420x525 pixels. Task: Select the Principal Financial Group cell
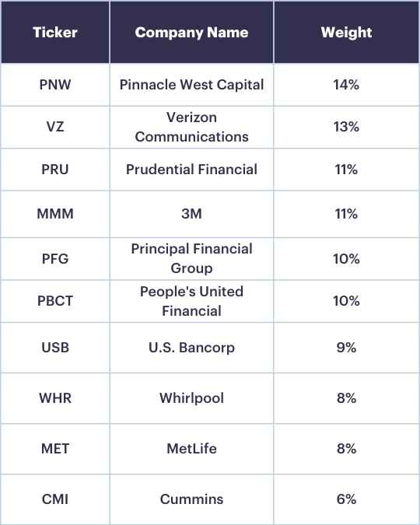click(x=191, y=259)
